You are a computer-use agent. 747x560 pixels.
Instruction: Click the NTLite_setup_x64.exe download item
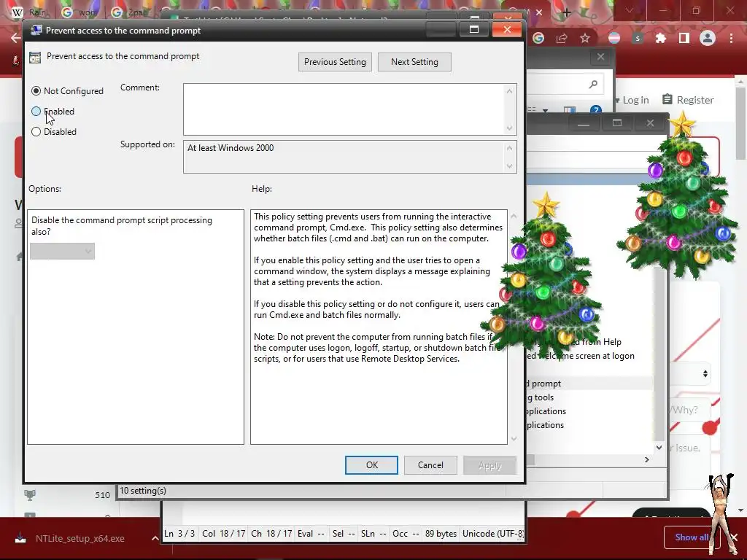coord(80,539)
